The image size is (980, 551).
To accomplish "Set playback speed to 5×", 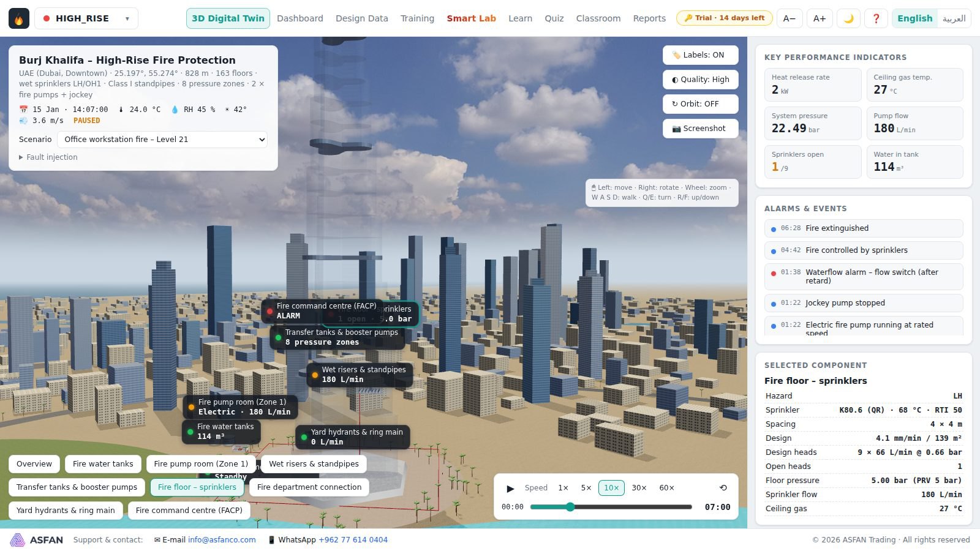I will point(586,488).
